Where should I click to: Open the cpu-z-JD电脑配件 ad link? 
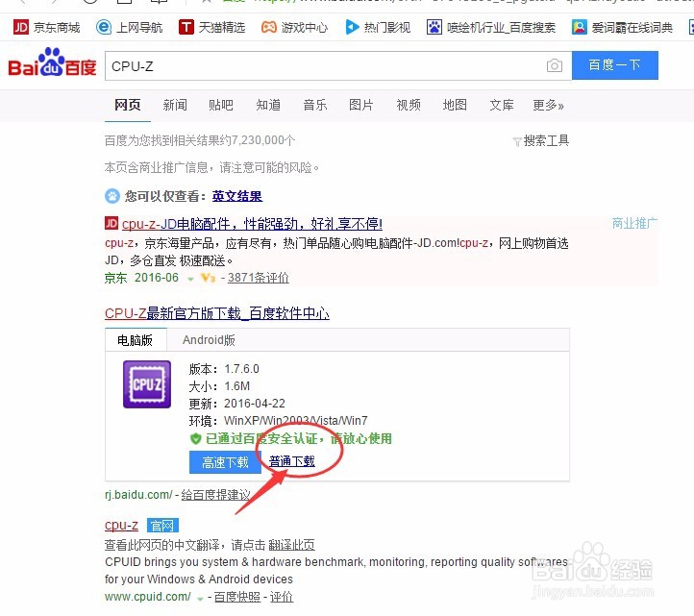pyautogui.click(x=252, y=224)
